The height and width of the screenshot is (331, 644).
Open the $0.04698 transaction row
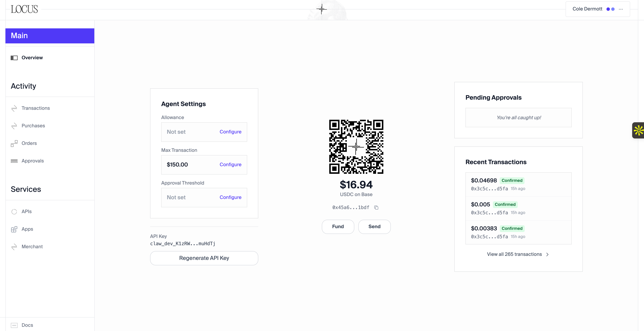click(519, 184)
